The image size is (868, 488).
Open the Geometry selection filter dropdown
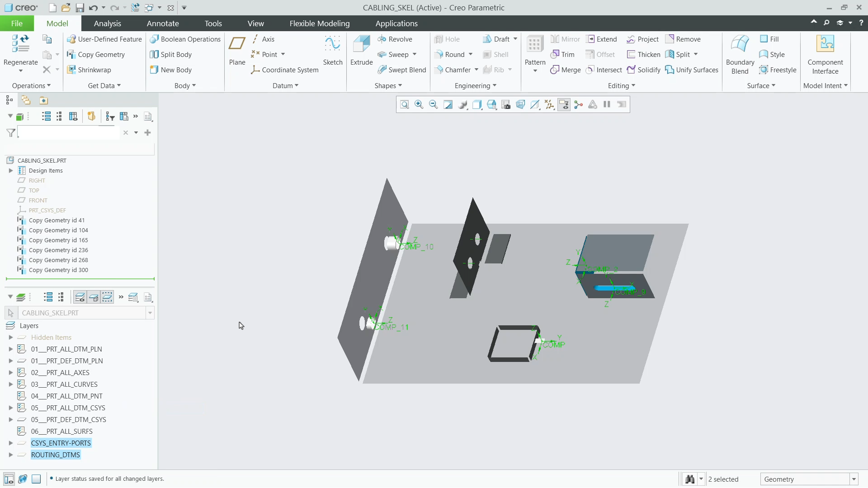click(x=854, y=479)
